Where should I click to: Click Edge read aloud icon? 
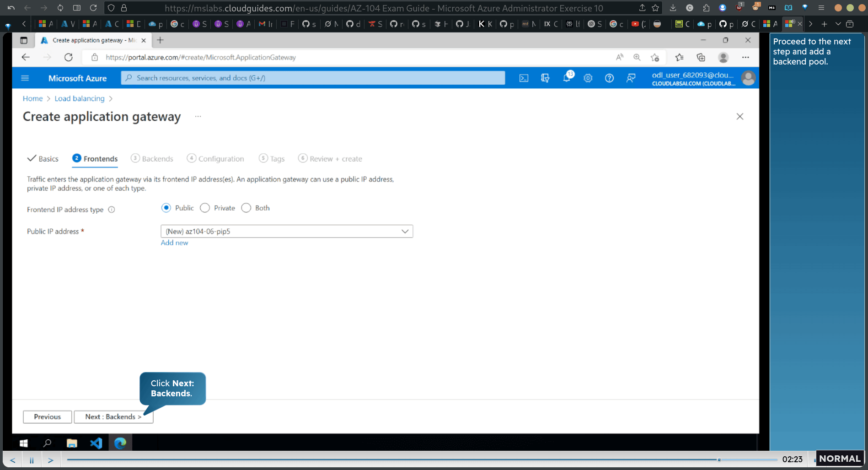[619, 57]
